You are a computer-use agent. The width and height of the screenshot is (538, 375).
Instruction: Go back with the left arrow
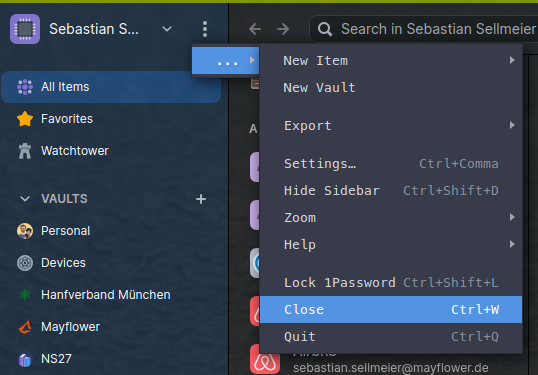point(255,29)
